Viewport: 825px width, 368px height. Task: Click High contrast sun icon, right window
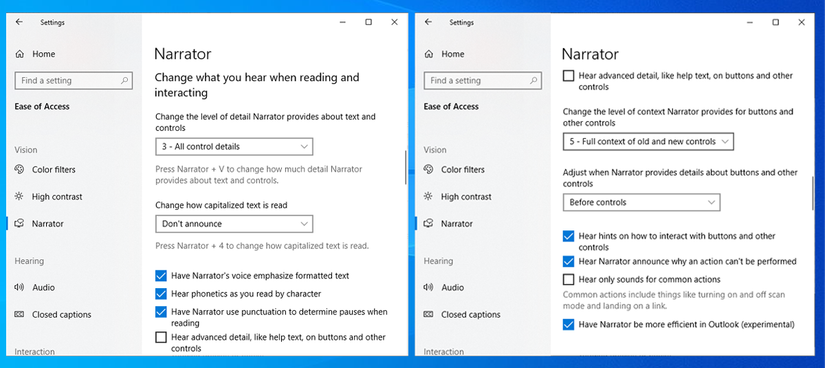tap(429, 196)
